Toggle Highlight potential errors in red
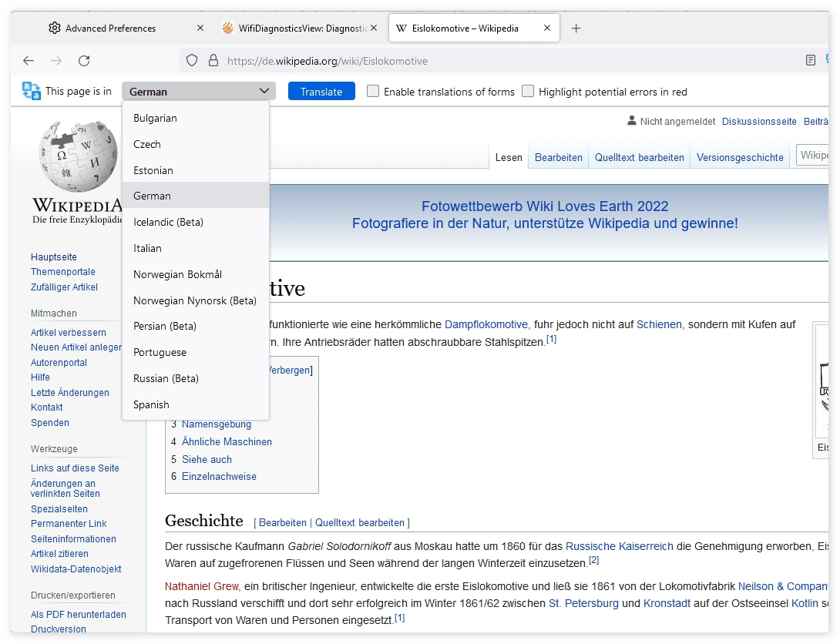The width and height of the screenshot is (840, 644). tap(528, 91)
